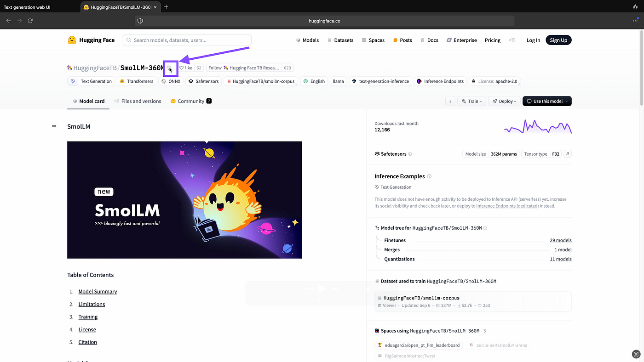Open the Quantizations 11 models row
The height and width of the screenshot is (362, 644).
point(478,259)
